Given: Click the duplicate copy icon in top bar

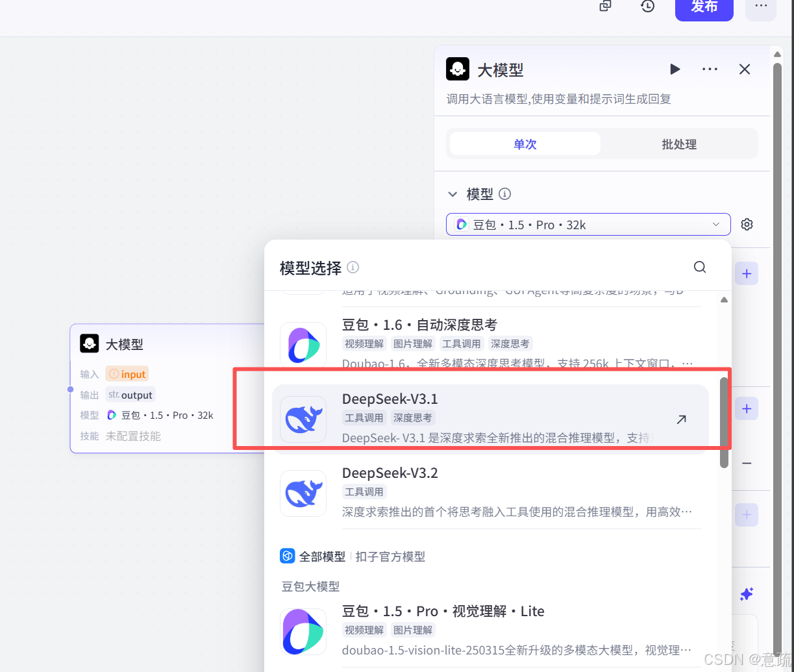Looking at the screenshot, I should click(605, 6).
